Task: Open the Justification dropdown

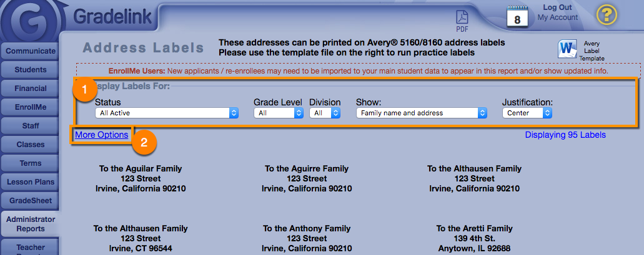Action: click(x=527, y=113)
